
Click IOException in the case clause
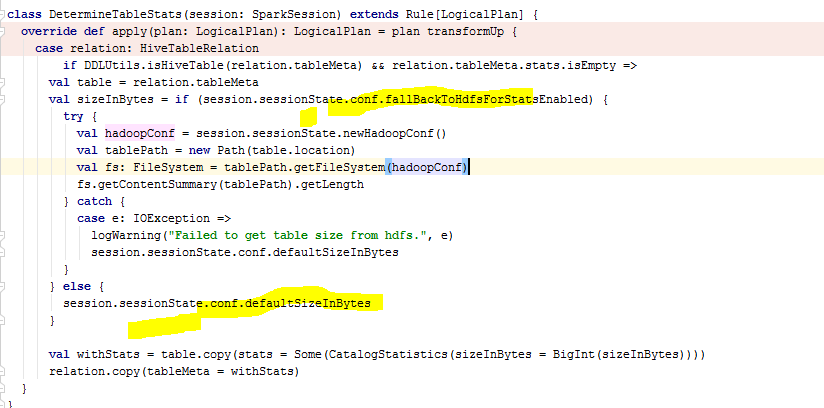171,218
